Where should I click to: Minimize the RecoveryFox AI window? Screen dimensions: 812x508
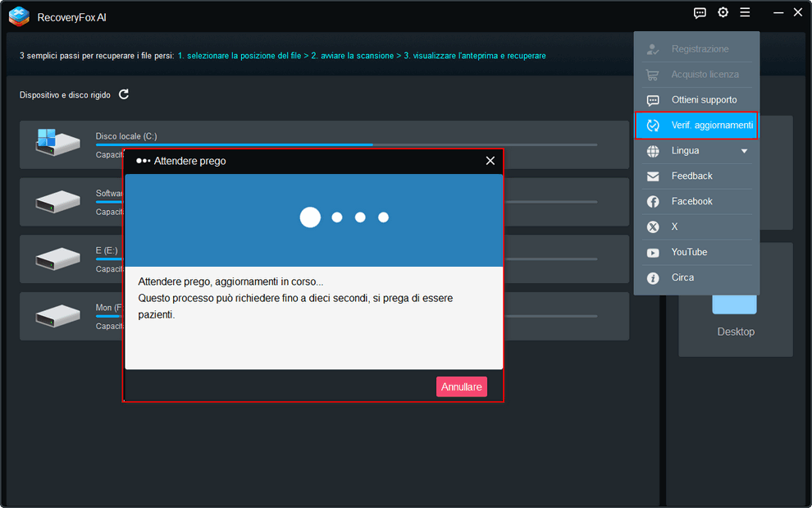click(x=778, y=13)
